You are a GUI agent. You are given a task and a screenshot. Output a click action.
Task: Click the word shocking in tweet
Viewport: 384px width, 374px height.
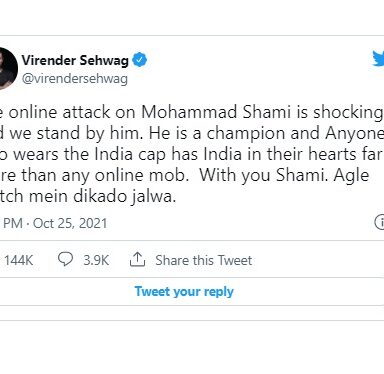348,112
